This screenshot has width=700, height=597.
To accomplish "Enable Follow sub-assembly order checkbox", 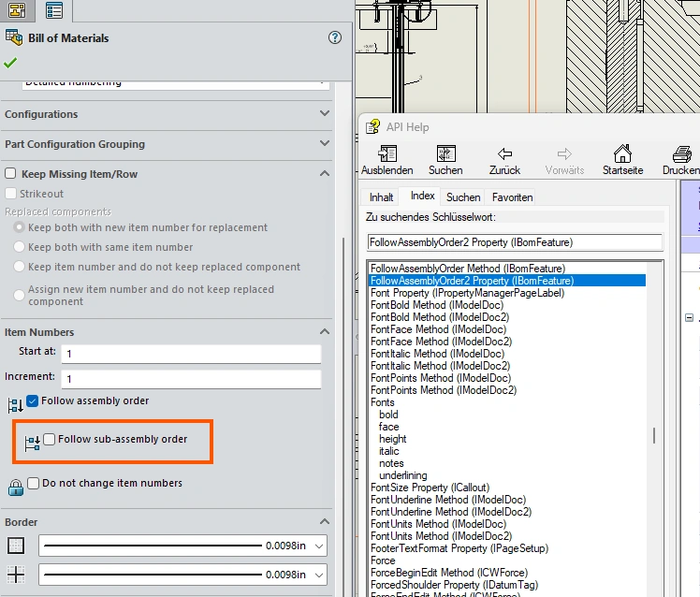I will tap(50, 440).
